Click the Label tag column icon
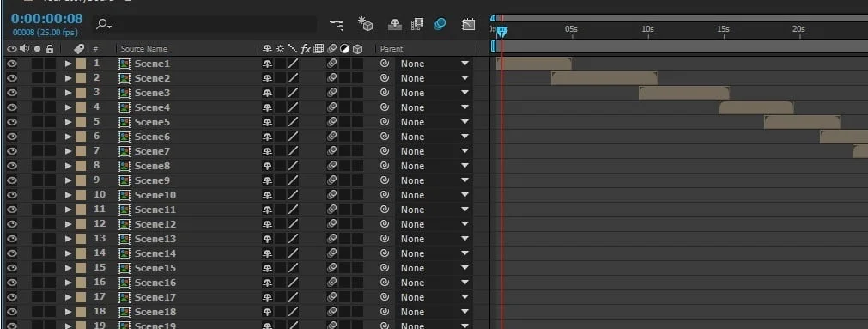Image resolution: width=868 pixels, height=329 pixels. point(79,49)
